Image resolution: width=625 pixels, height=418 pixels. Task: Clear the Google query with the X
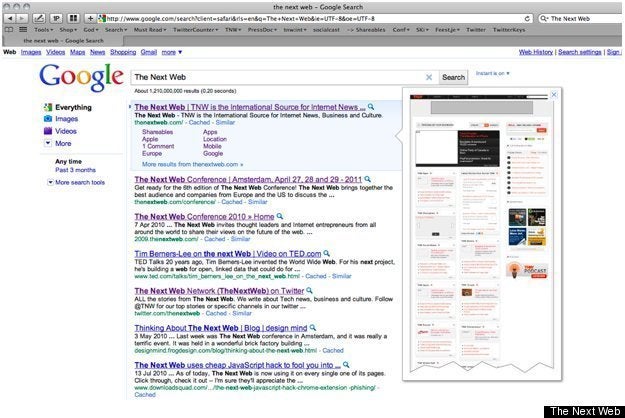[429, 77]
